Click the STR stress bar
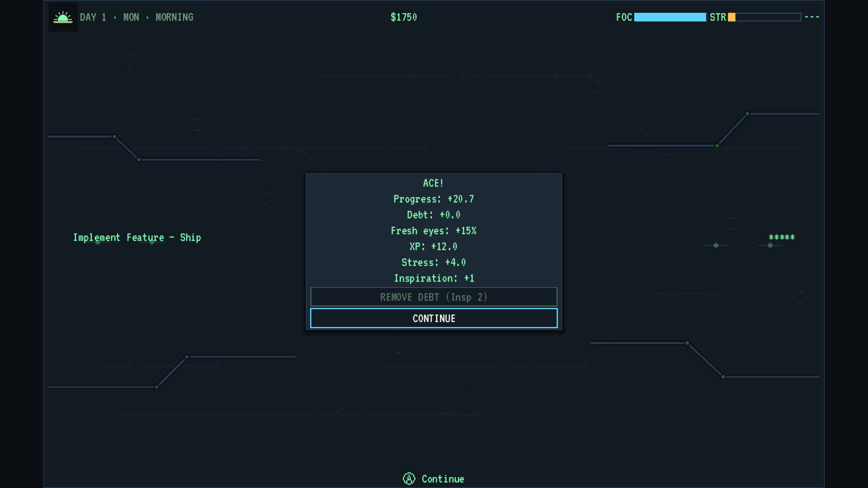Screen dimensions: 868x488 pos(764,17)
